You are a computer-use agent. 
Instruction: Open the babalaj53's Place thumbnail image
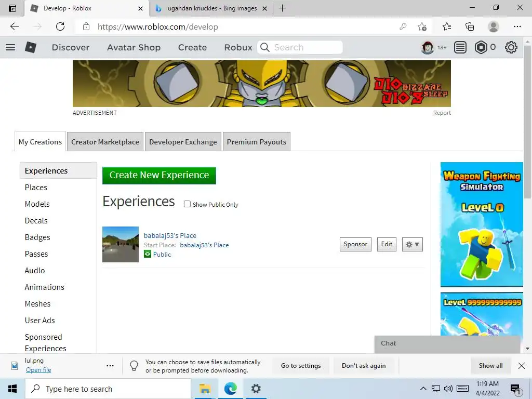click(121, 244)
